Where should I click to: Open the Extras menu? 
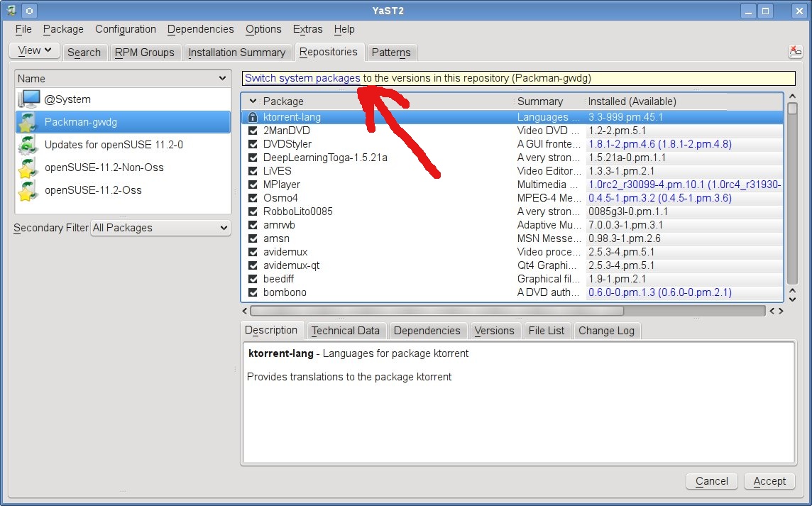tap(307, 29)
